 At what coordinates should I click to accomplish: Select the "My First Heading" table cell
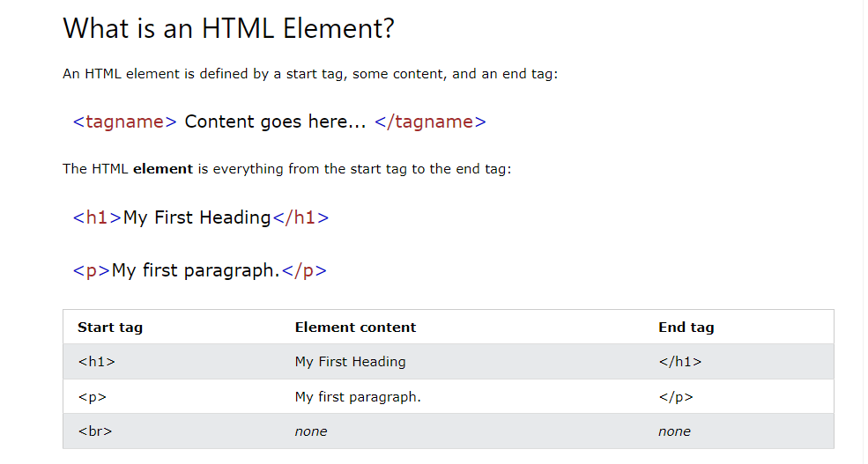(350, 362)
